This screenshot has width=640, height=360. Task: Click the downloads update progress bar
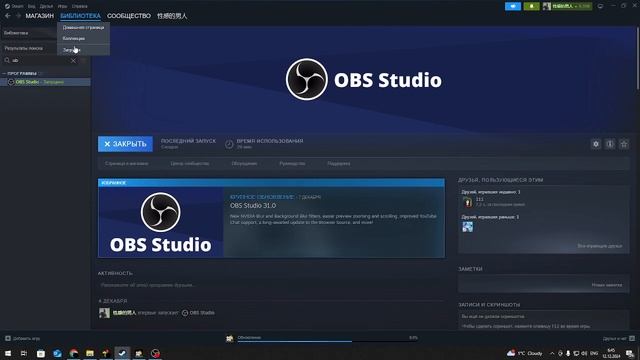tap(328, 341)
